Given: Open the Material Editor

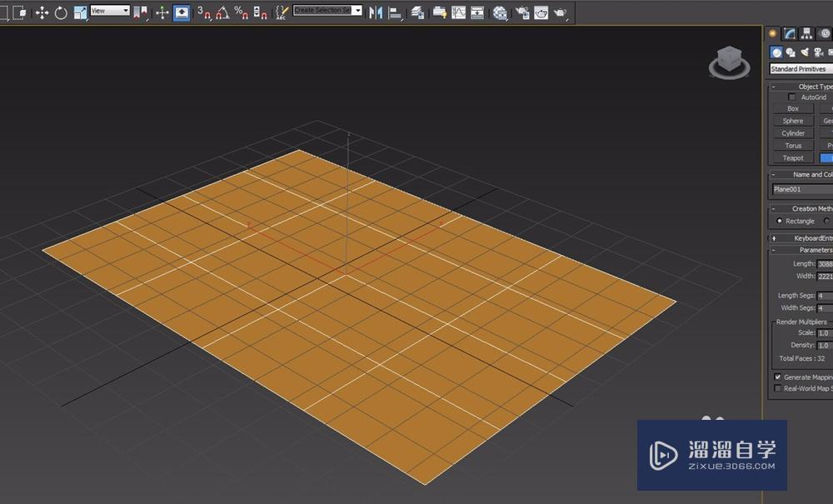Looking at the screenshot, I should 500,12.
